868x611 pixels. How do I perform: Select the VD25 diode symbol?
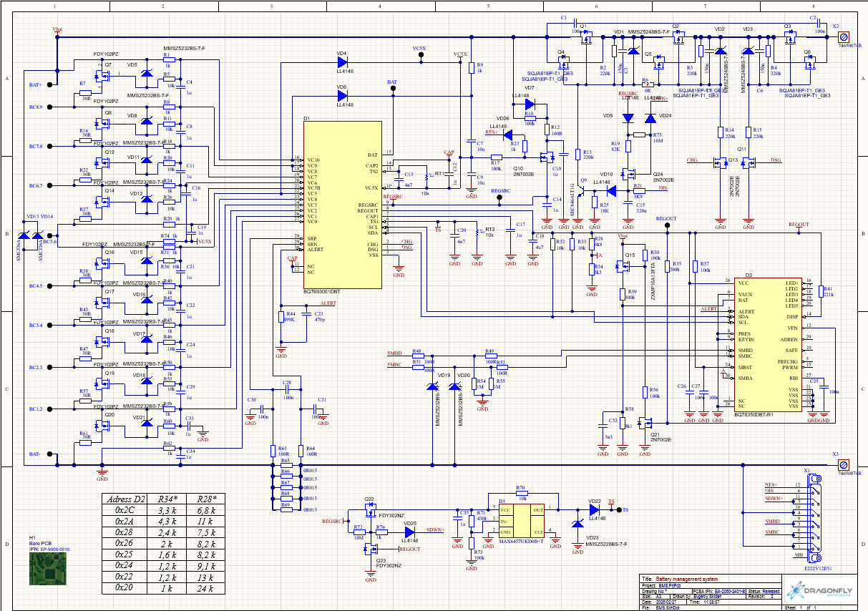pos(410,532)
